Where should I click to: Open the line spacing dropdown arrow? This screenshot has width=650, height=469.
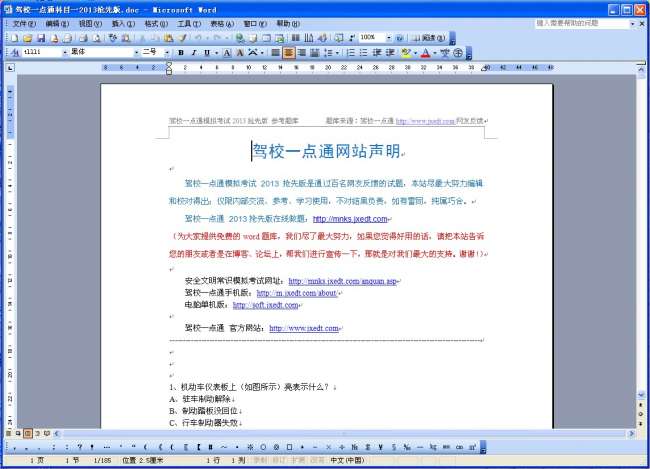pyautogui.click(x=337, y=53)
